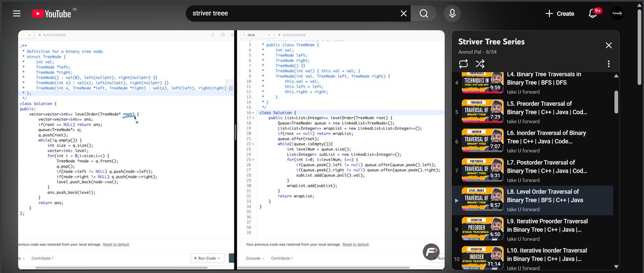
Task: Clear the search text with the X
Action: (404, 13)
